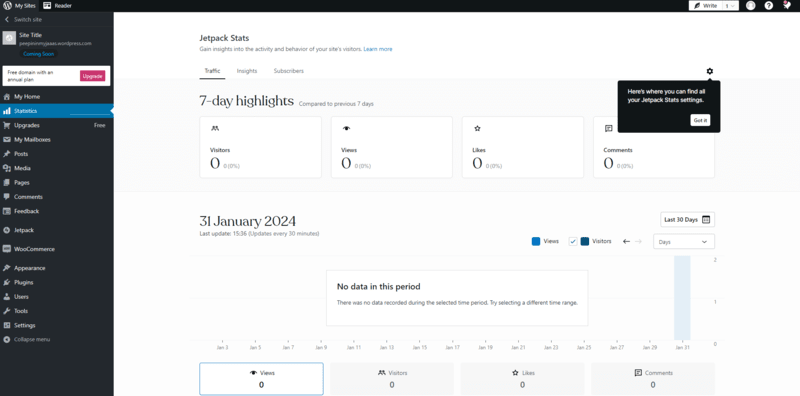Go to previous period with left arrow
800x396 pixels.
click(x=627, y=241)
